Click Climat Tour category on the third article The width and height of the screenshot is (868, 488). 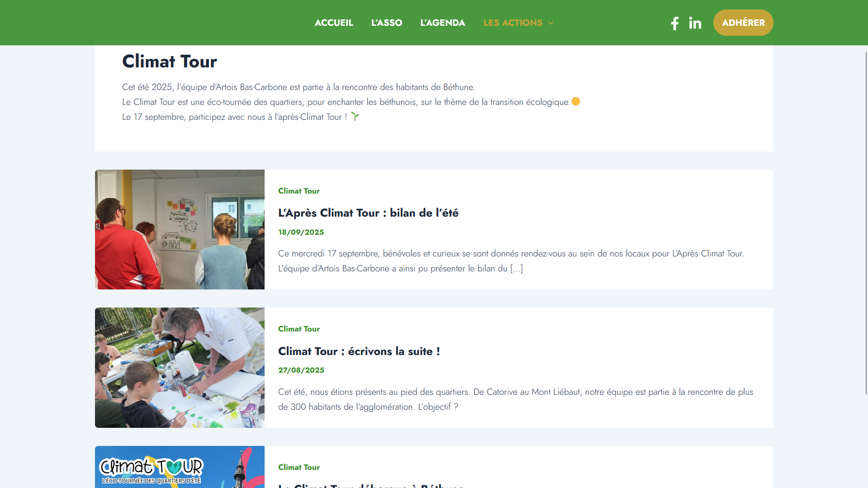299,467
